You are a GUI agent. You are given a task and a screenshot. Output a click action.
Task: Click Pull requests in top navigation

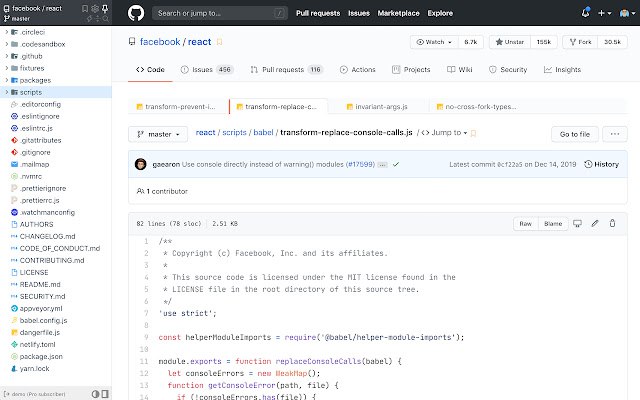tap(318, 13)
